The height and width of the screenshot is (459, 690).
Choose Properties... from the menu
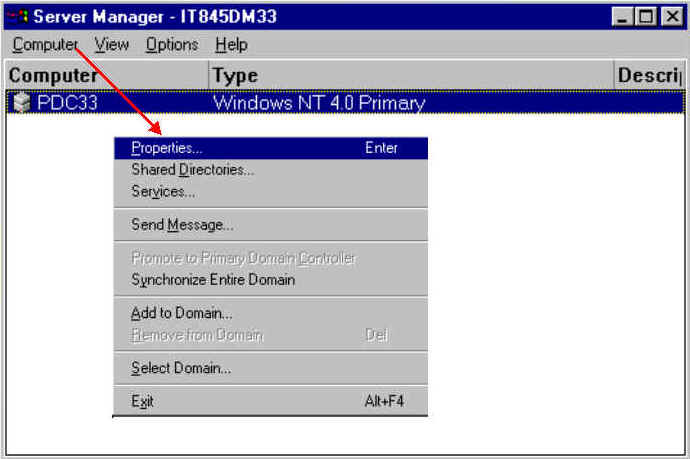271,148
